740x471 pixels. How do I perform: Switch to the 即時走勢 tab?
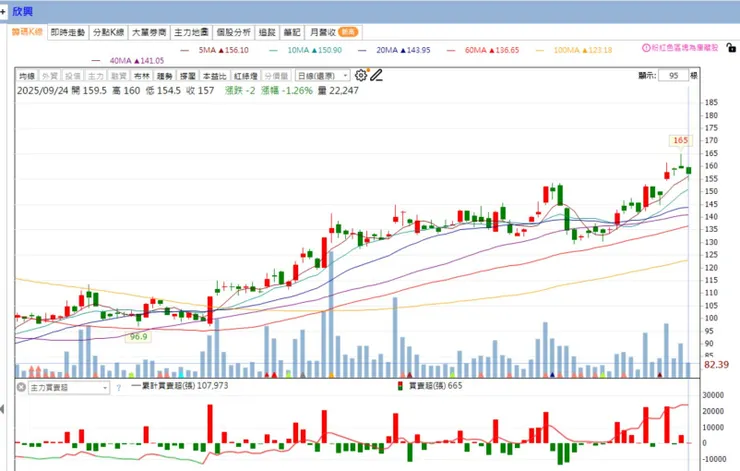[x=68, y=32]
